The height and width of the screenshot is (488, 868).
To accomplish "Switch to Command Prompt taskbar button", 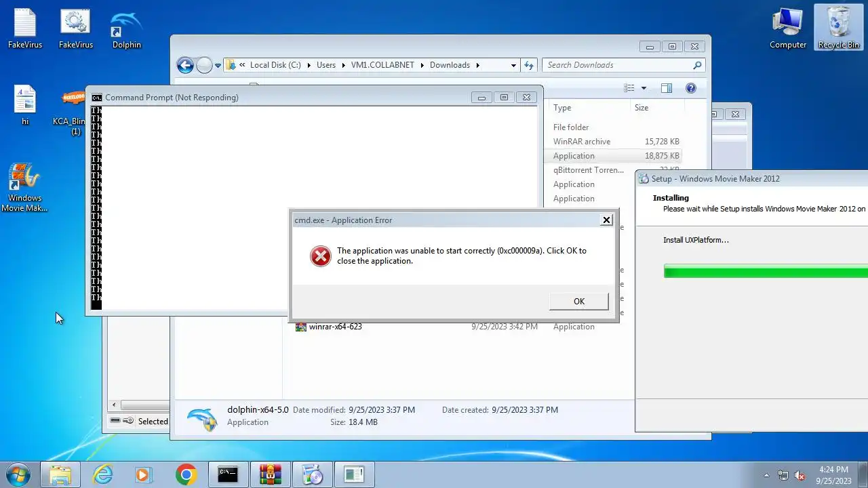I will 228,474.
